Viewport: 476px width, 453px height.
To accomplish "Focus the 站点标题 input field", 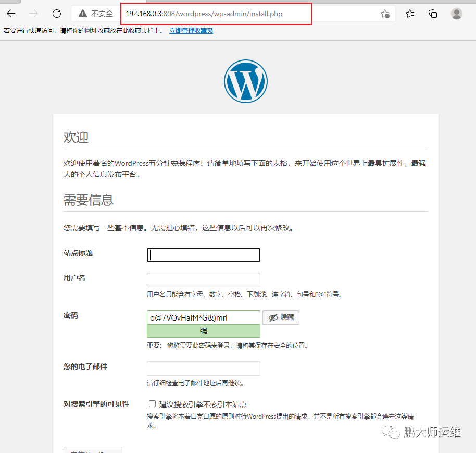I will (x=204, y=255).
